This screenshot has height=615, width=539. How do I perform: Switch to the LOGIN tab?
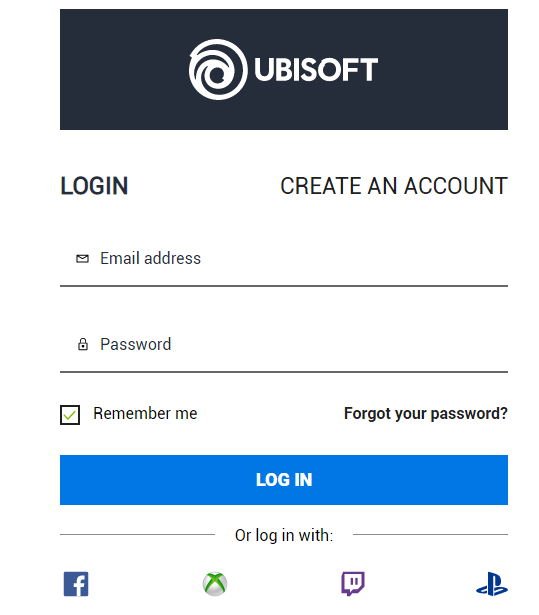click(94, 186)
